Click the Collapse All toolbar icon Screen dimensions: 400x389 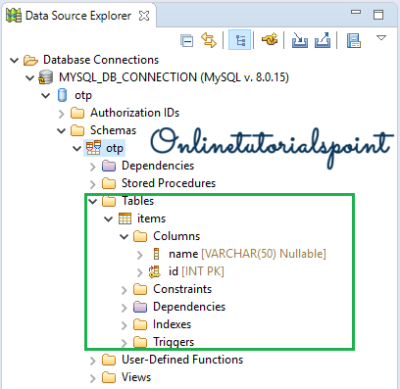[x=187, y=41]
